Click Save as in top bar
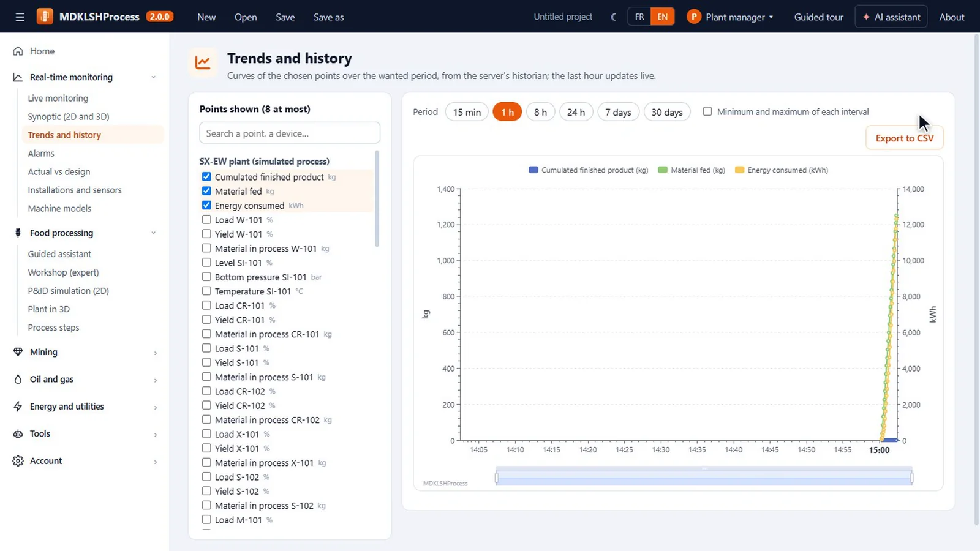The image size is (980, 551). click(x=328, y=17)
